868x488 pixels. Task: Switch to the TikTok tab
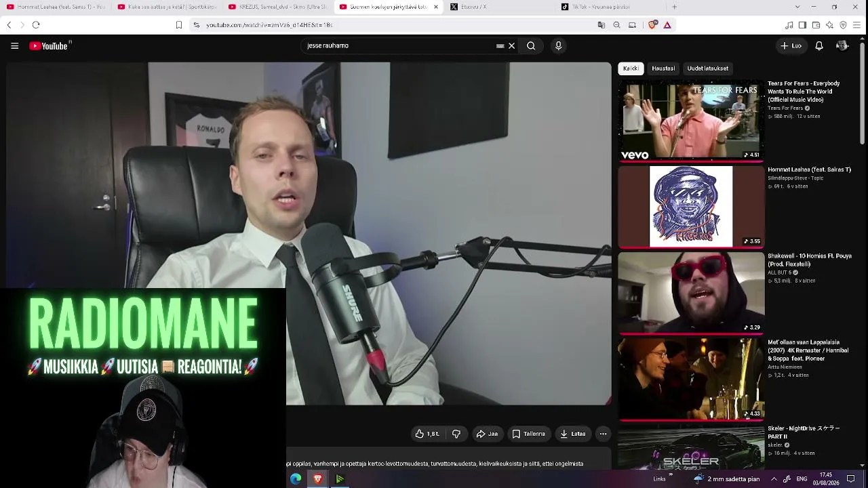[x=610, y=7]
